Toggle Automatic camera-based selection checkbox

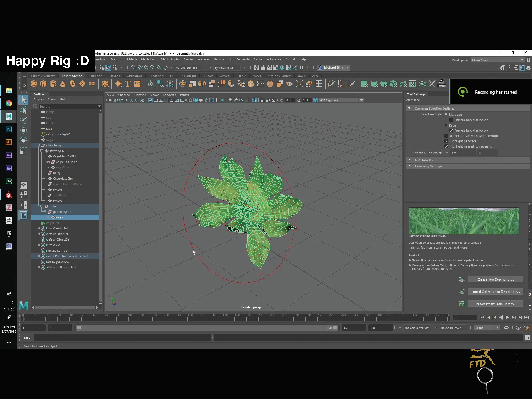pyautogui.click(x=446, y=136)
